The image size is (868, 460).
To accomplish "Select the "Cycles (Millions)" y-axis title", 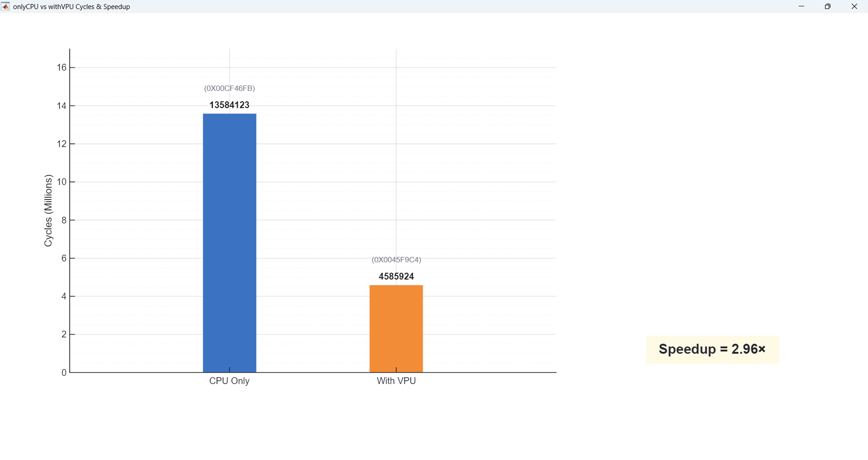I will tap(48, 210).
